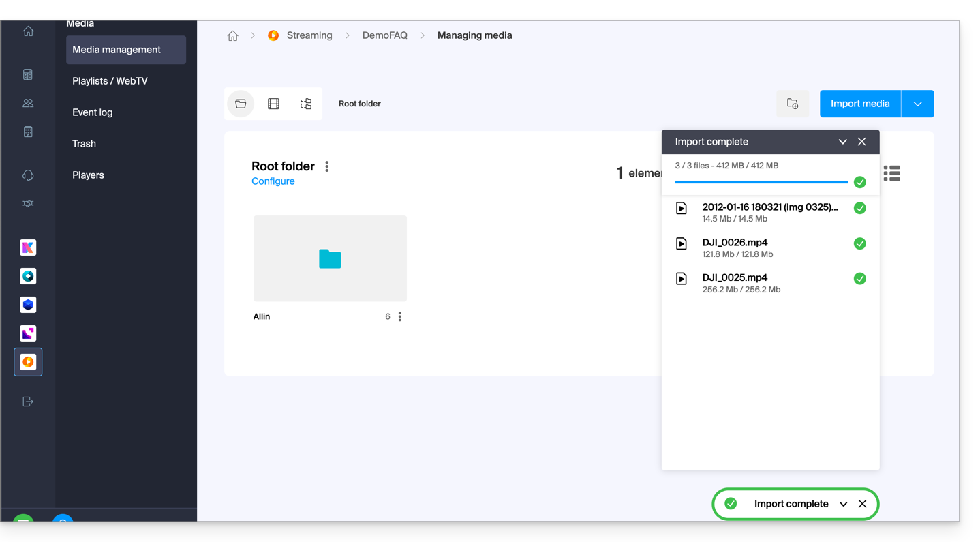
Task: Switch to list view layout icon
Action: tap(891, 174)
